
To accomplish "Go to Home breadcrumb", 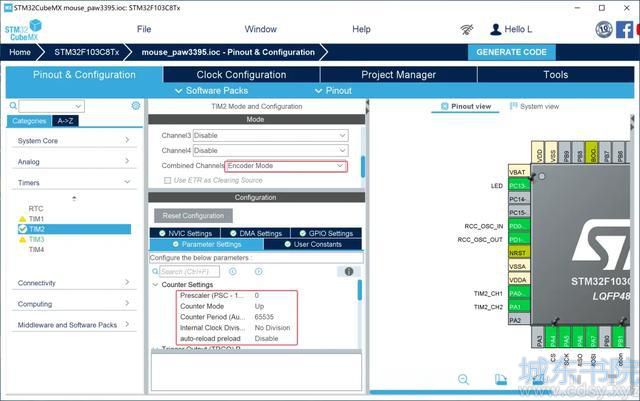I will (20, 52).
